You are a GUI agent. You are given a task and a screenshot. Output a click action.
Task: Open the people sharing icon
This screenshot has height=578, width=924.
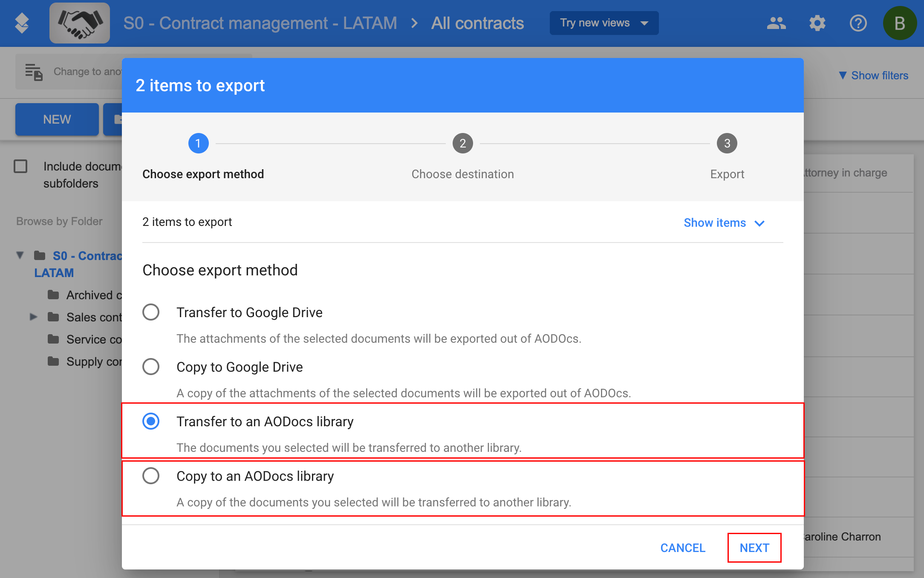(x=776, y=23)
